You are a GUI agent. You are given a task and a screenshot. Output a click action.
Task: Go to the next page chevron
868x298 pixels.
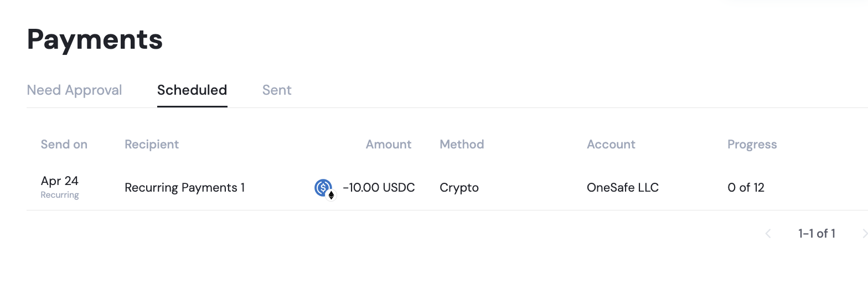coord(864,234)
